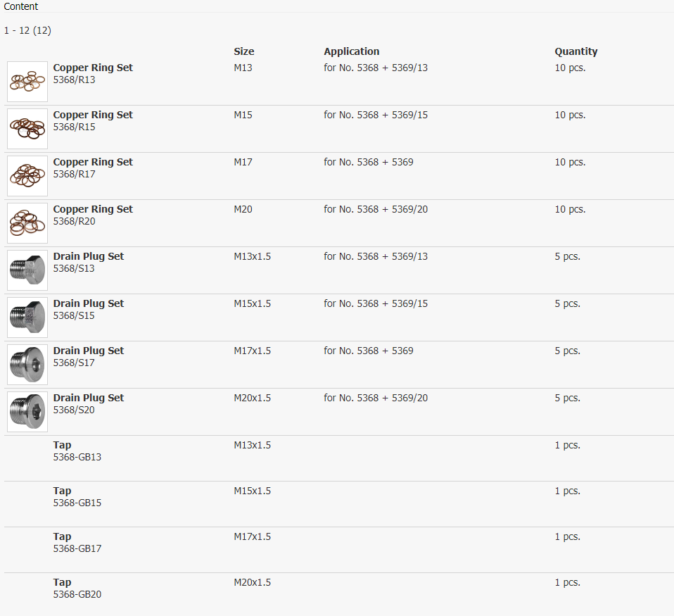Open the first Copper Ring Set link
Viewport: 674px width, 616px height.
coord(93,68)
